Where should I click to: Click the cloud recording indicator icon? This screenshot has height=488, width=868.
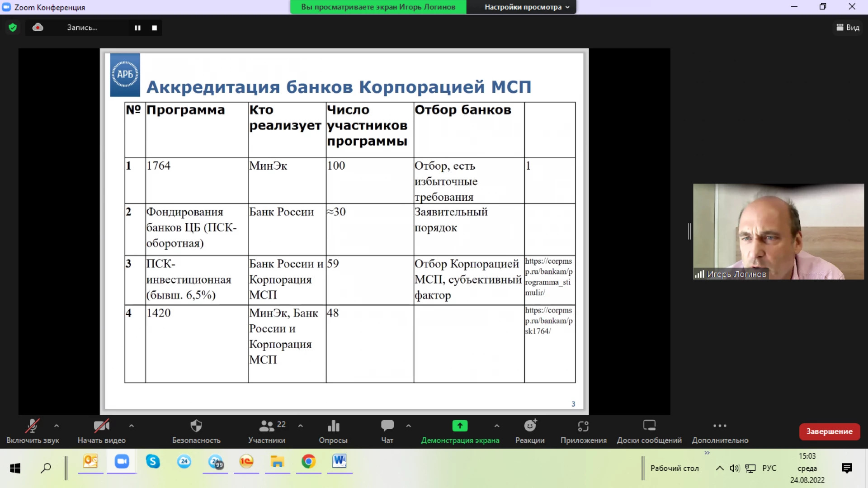click(x=38, y=28)
